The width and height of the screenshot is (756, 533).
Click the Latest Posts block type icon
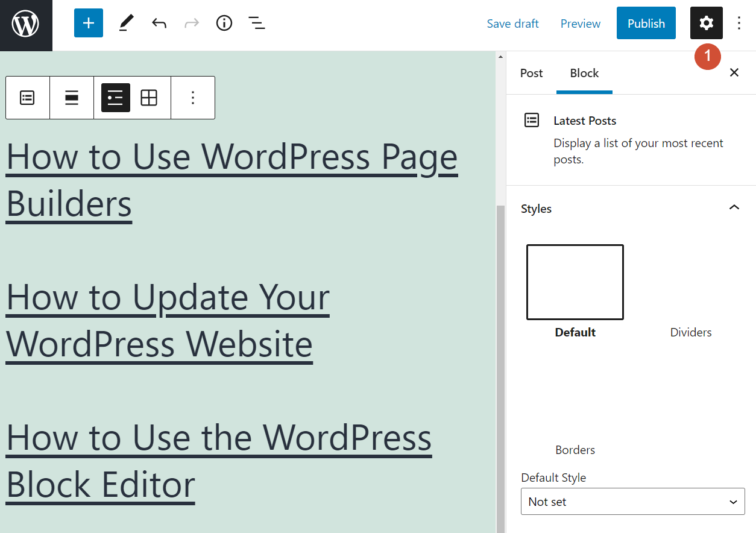point(28,98)
